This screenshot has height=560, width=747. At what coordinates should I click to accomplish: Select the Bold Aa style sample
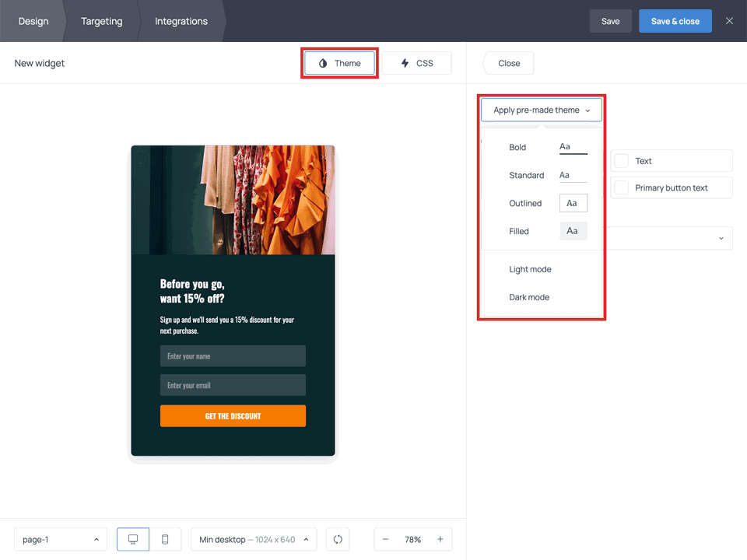coord(572,146)
